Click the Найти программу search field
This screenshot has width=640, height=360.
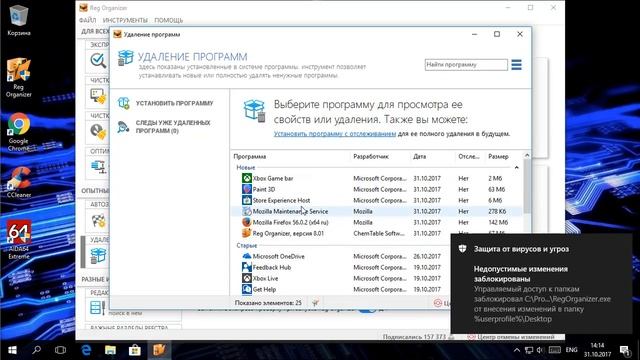pyautogui.click(x=466, y=64)
